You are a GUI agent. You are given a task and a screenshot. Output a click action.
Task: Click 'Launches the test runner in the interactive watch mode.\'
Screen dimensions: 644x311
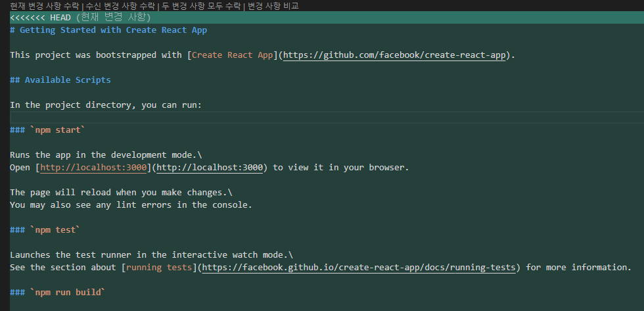(152, 255)
